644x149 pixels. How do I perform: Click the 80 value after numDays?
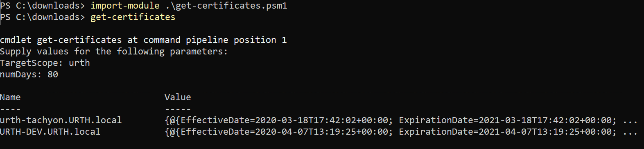pyautogui.click(x=53, y=74)
